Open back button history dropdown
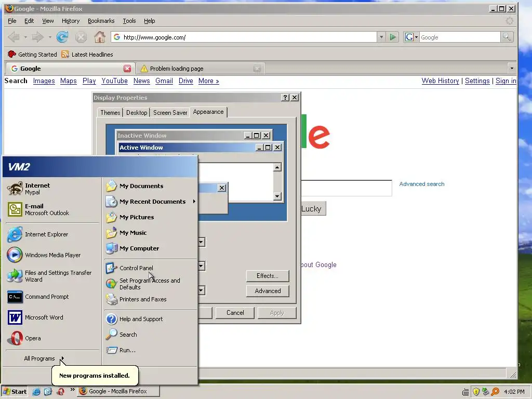This screenshot has height=399, width=532. pyautogui.click(x=25, y=37)
